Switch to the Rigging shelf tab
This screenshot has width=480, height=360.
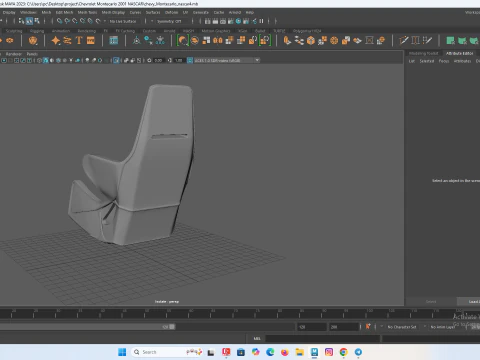[37, 31]
